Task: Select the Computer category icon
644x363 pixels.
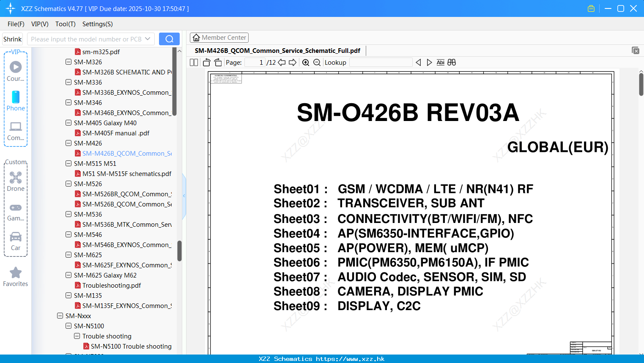Action: [x=16, y=126]
